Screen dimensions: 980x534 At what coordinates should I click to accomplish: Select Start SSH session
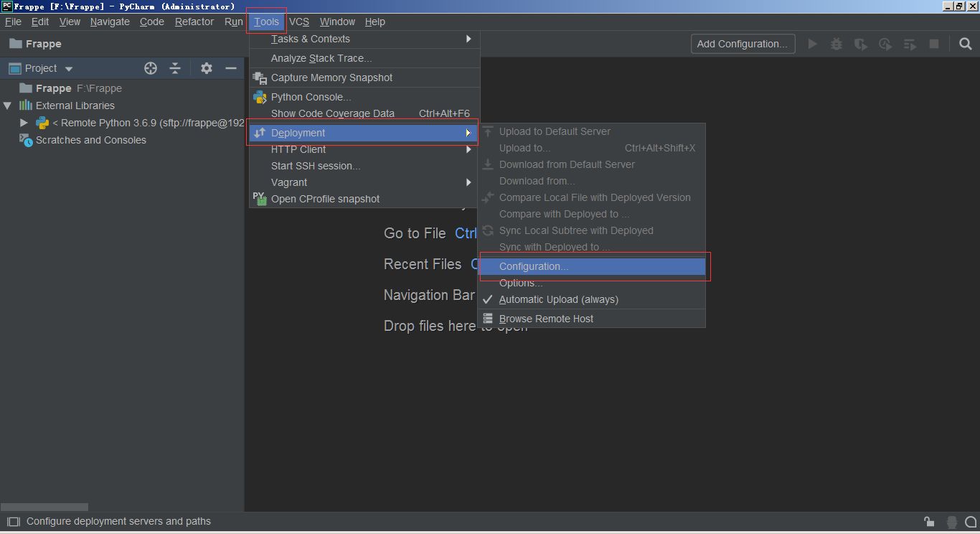[364, 166]
